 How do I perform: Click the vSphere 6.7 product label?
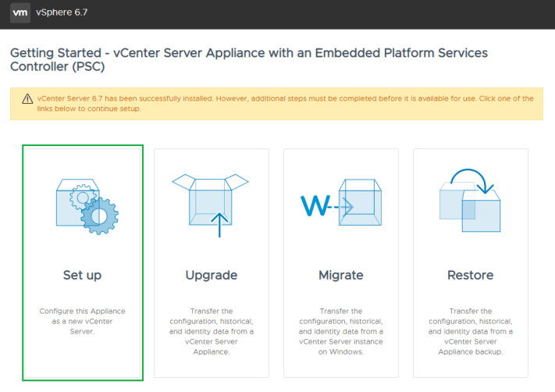coord(61,14)
